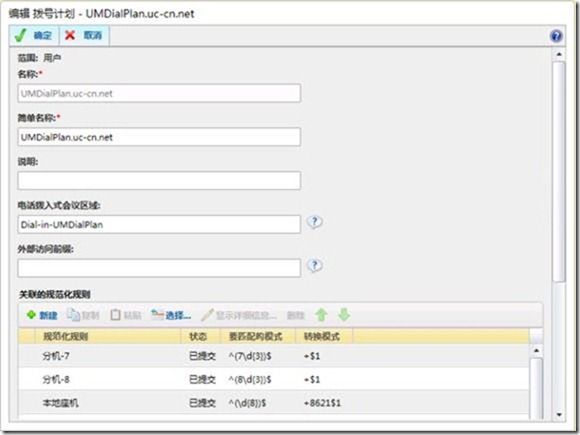
Task: Open help bubble next to conferencing region field
Action: (x=315, y=222)
